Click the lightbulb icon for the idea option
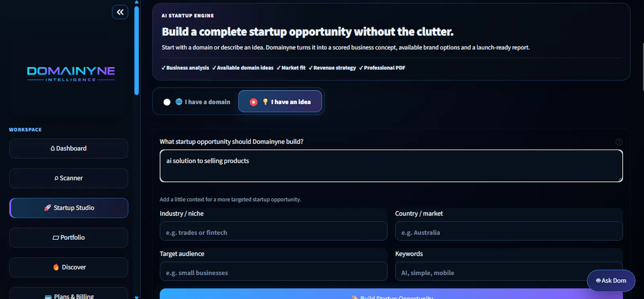This screenshot has width=644, height=299. [265, 102]
